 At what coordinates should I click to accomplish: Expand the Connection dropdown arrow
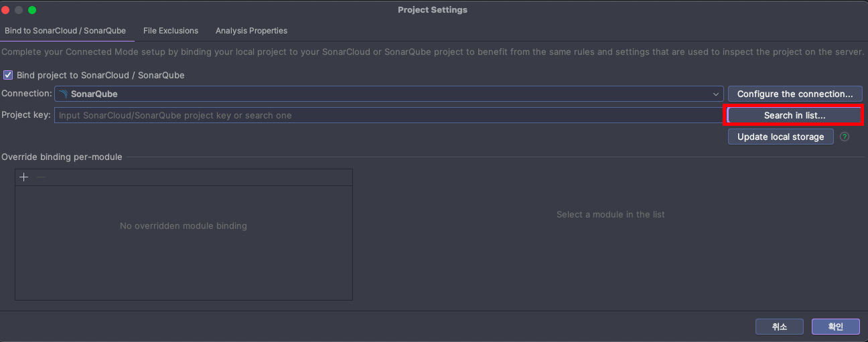[716, 94]
